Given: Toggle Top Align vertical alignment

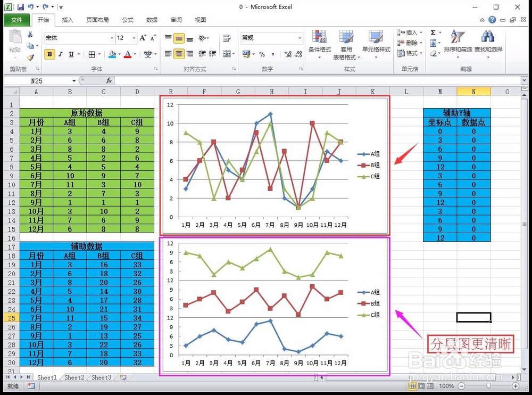Looking at the screenshot, I should [168, 38].
